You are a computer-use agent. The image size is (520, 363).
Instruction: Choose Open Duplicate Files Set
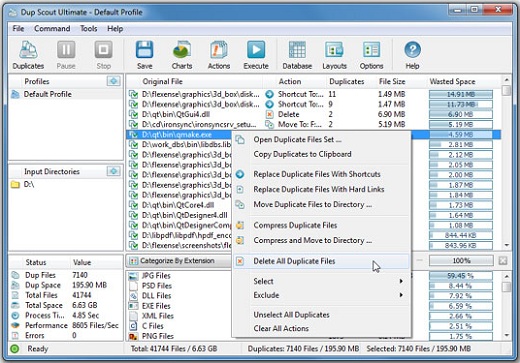tap(321, 139)
